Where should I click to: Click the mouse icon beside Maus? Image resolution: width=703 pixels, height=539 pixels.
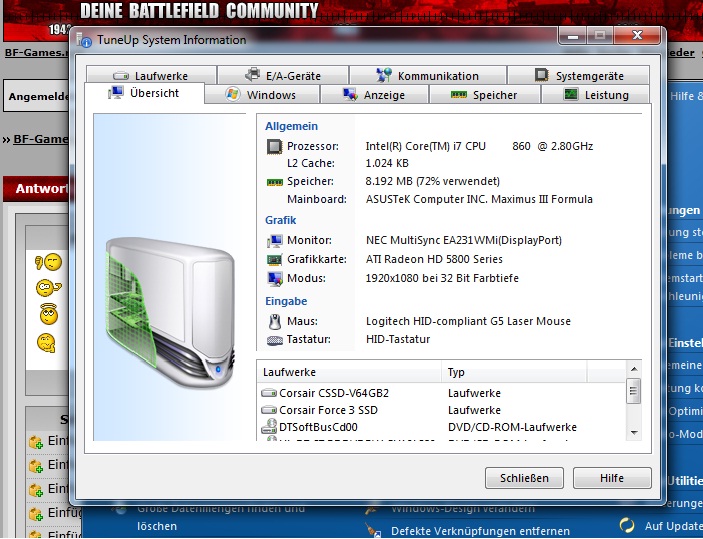[274, 322]
